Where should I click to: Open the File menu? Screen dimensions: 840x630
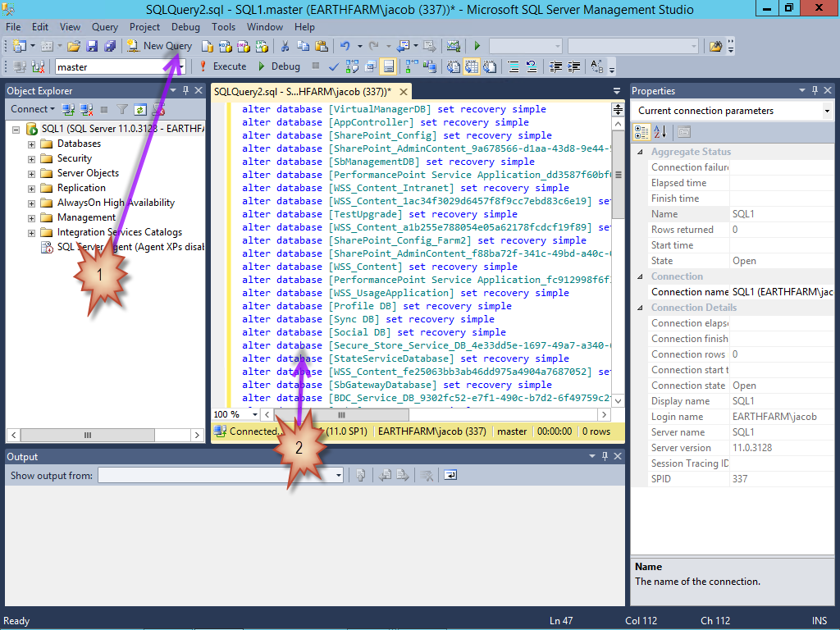coord(13,27)
